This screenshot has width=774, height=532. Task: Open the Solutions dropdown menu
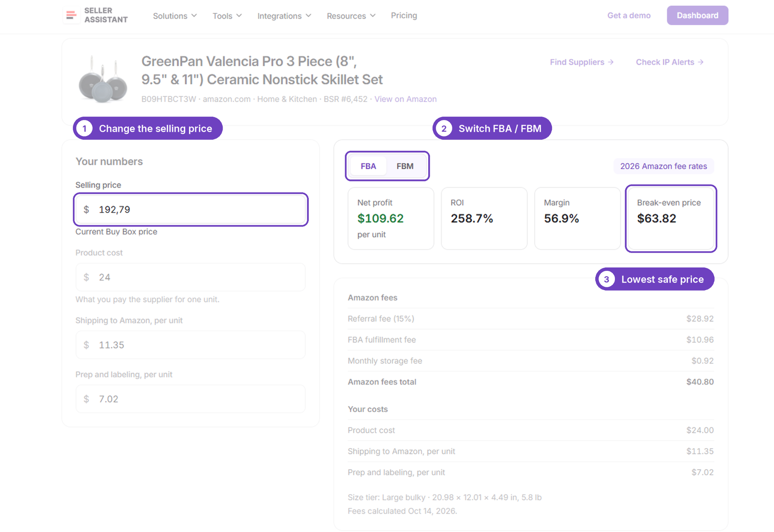pos(175,16)
